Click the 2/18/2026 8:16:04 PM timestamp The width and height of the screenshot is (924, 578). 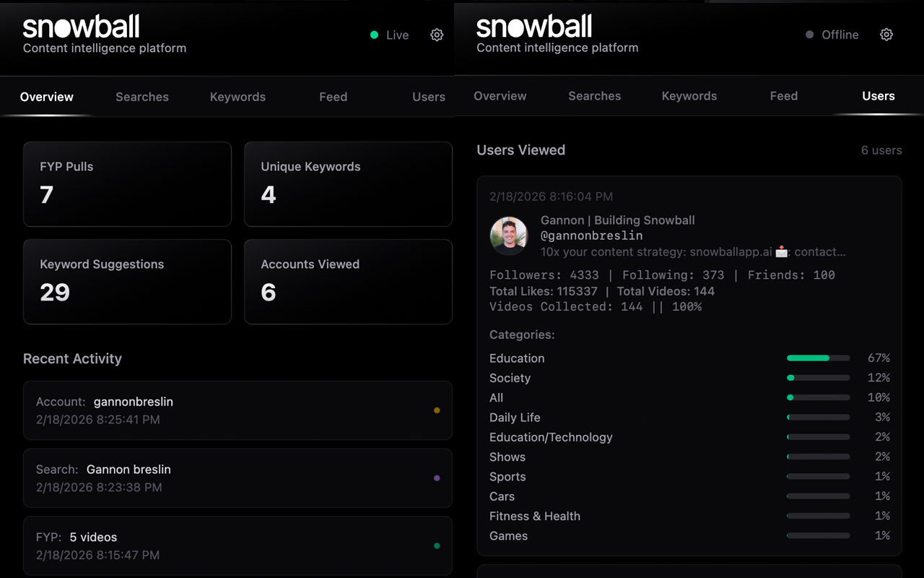(552, 197)
